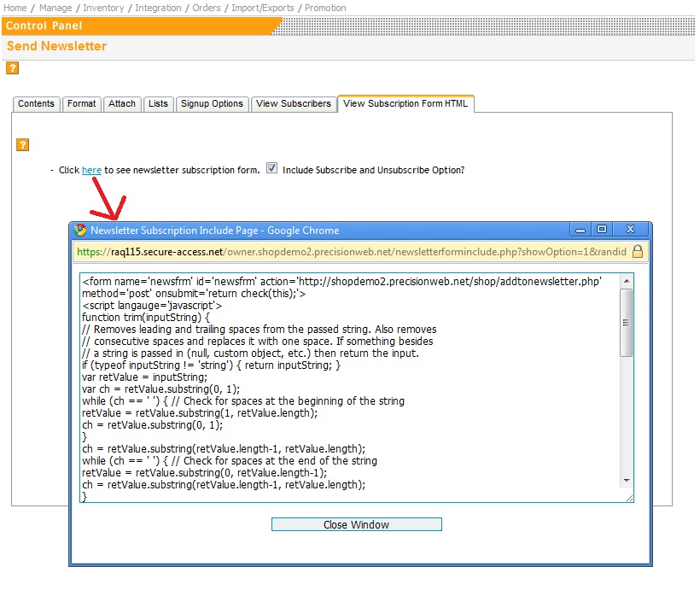The image size is (700, 596).
Task: Open the View Subscribers tab
Action: (294, 104)
